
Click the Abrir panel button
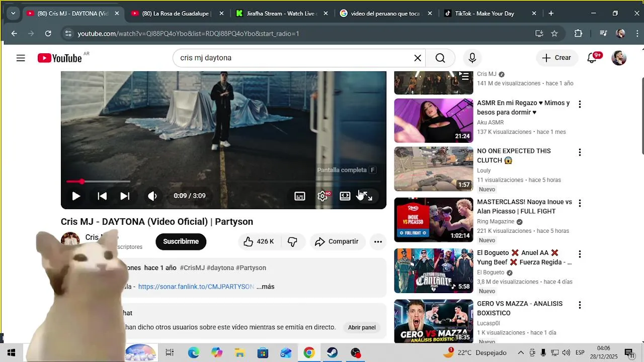click(362, 327)
